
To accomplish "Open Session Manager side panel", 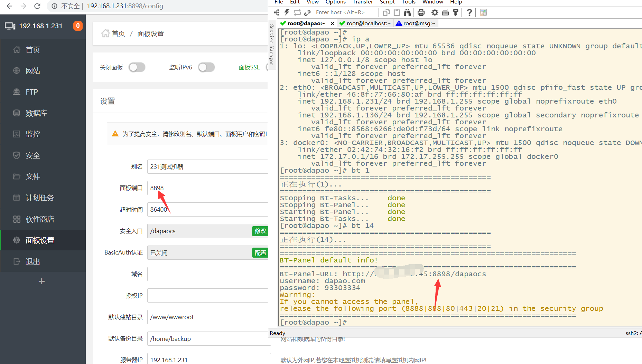I will [x=272, y=45].
